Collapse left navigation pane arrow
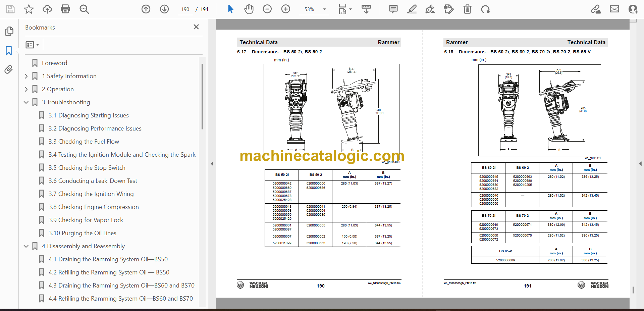This screenshot has width=644, height=311. [x=212, y=164]
